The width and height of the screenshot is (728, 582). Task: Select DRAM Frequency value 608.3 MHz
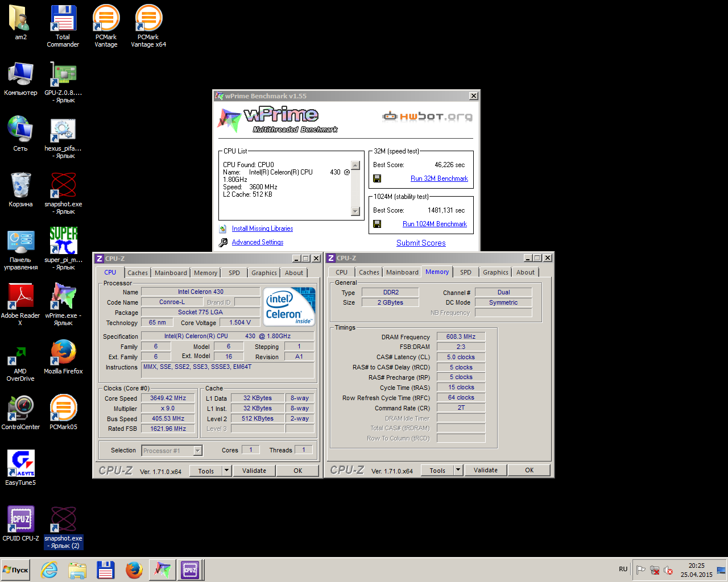click(x=461, y=336)
